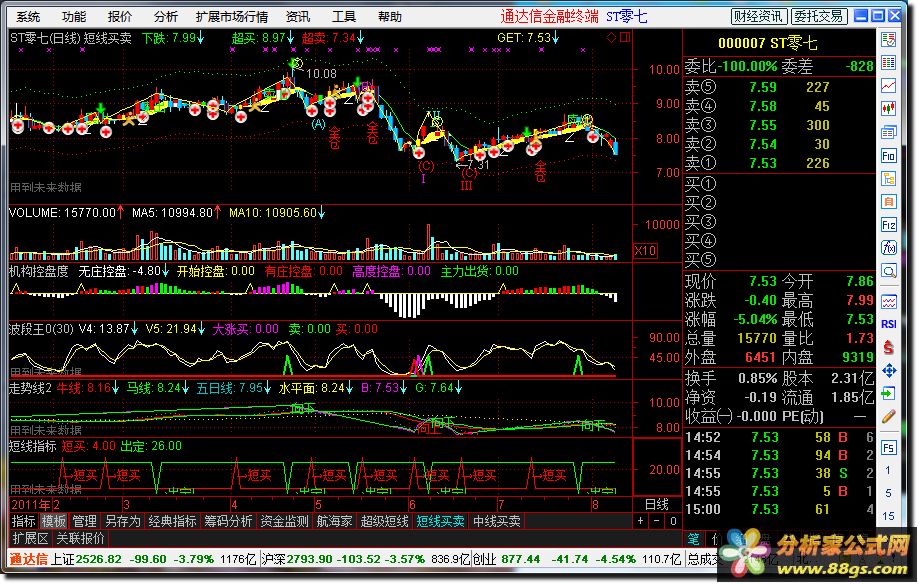
Task: Click the 0 reset zoom button
Action: 673,521
